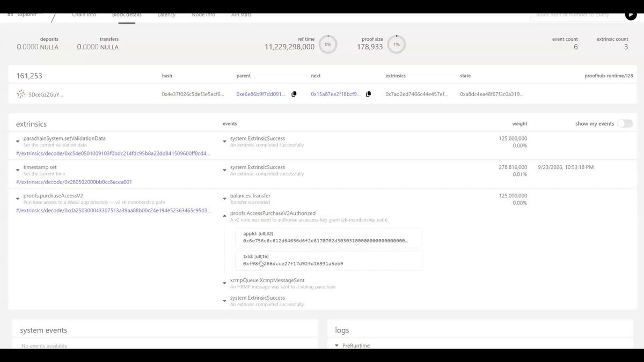Expand xcmpQueue.XcmpMessageSent event
Screen dimensions: 644x362
point(225,283)
